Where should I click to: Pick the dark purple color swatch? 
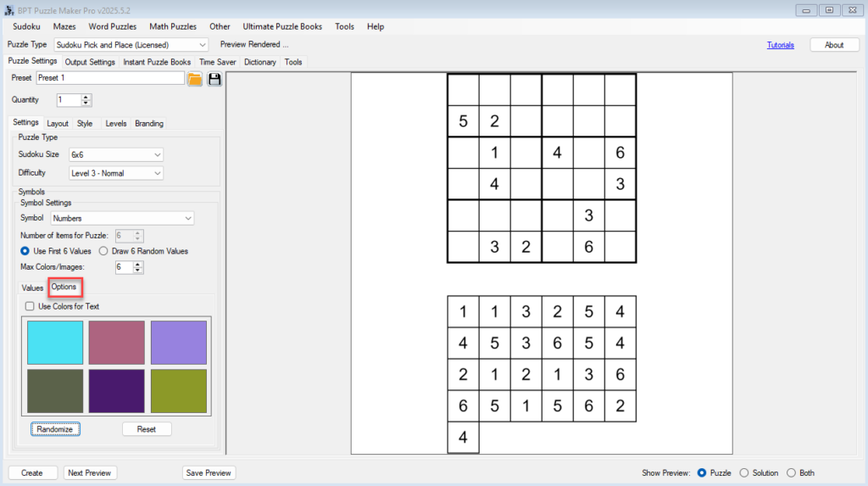(x=117, y=391)
